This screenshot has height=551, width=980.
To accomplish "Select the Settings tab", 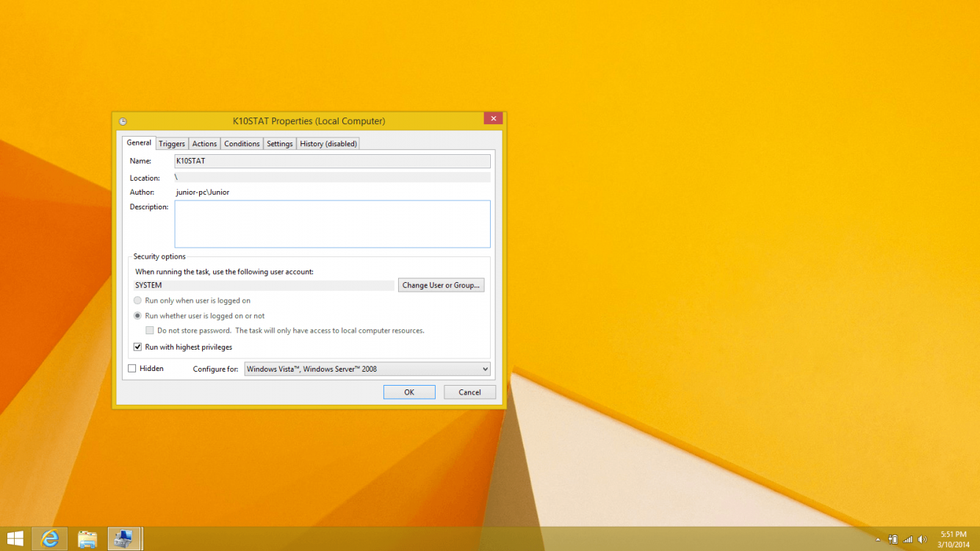I will tap(280, 144).
